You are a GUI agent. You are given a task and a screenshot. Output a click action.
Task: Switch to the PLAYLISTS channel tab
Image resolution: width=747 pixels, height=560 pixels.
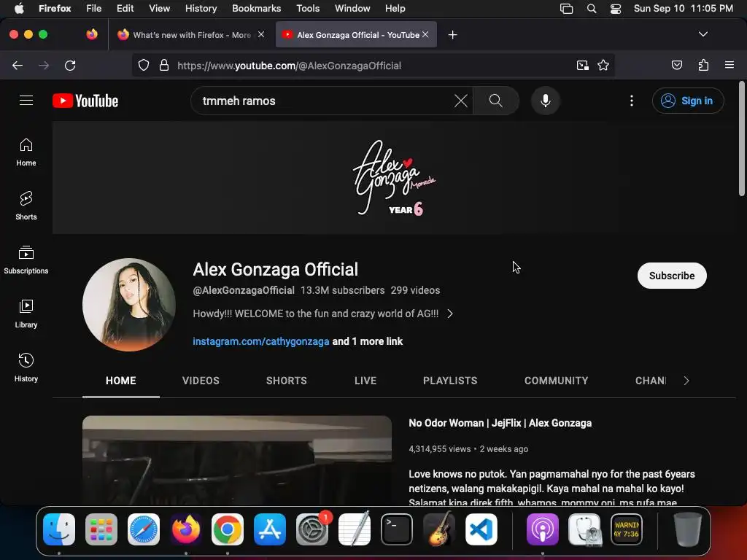(x=450, y=381)
